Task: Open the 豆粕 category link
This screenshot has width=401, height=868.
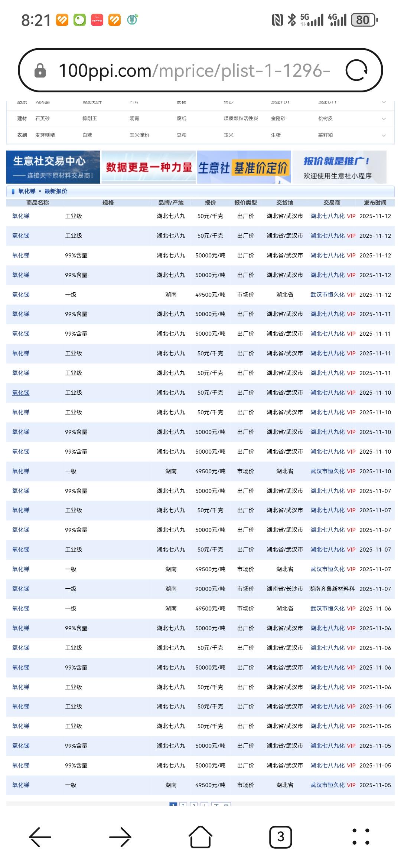Action: tap(182, 135)
